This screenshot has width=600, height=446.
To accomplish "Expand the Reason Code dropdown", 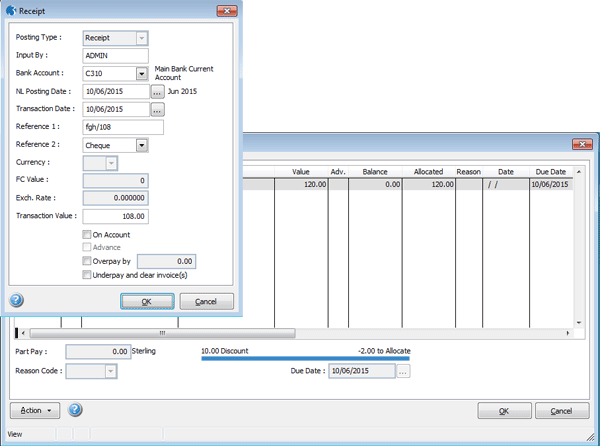I will point(110,371).
